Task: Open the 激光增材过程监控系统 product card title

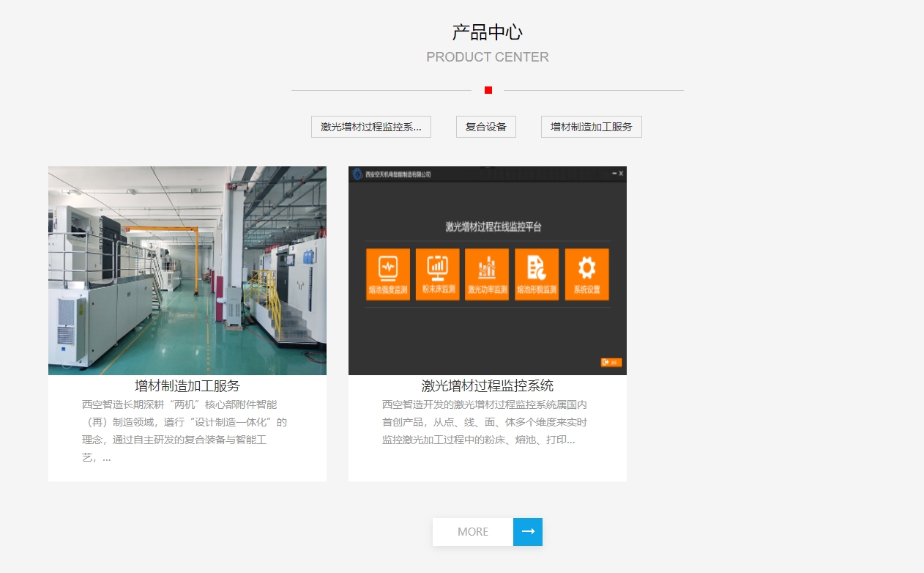Action: (488, 386)
